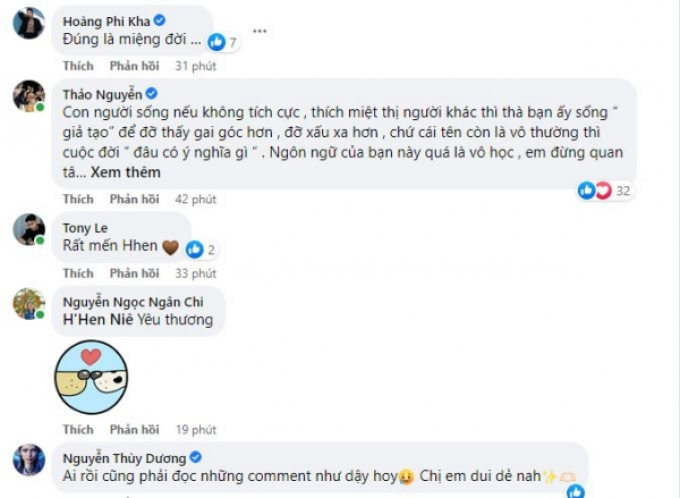Reply to Nguyễn Ngọc Ngân Chi's sticker comment

pyautogui.click(x=134, y=429)
